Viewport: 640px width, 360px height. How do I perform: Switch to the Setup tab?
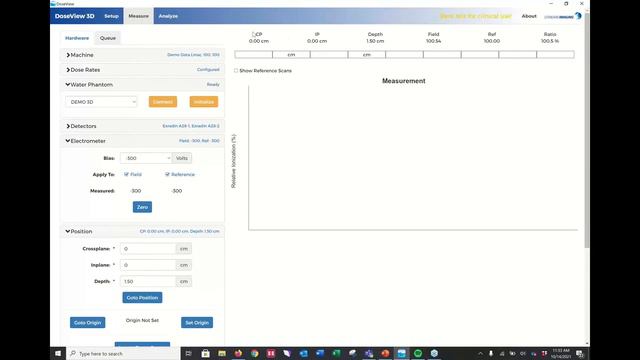coord(111,16)
